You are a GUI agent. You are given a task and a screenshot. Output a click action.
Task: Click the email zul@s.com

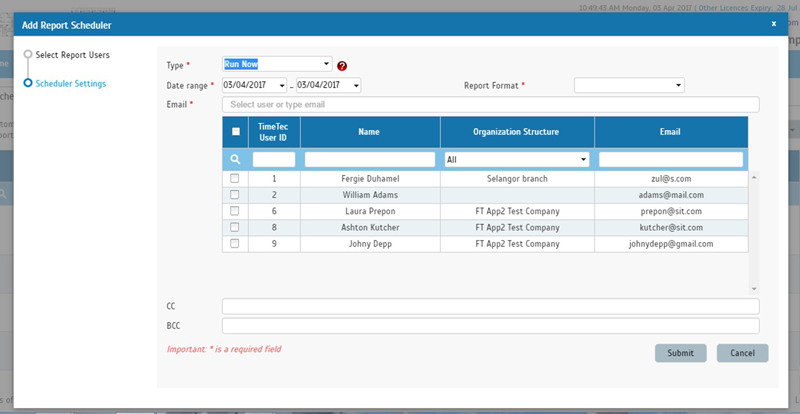pos(671,179)
